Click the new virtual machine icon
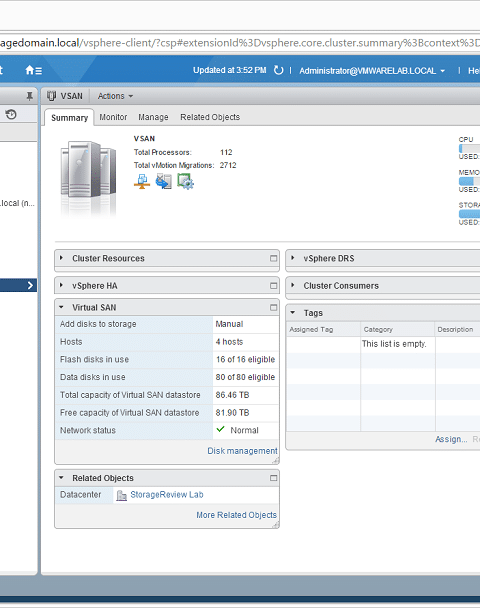 pos(185,181)
